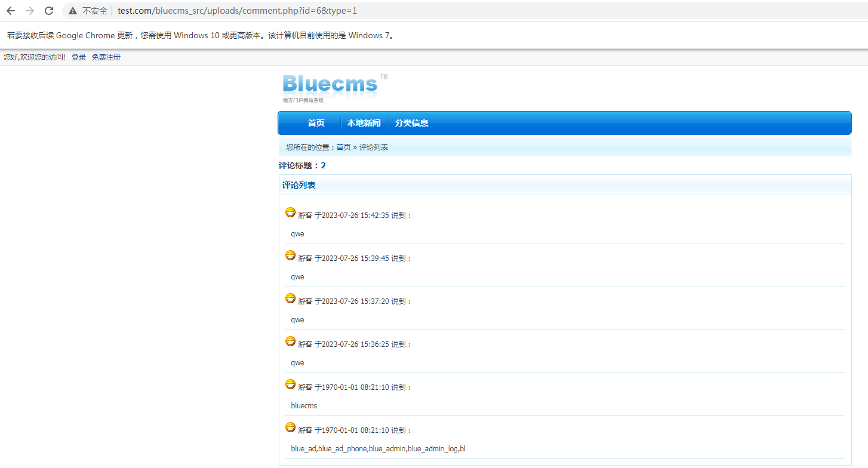Click smiley avatar beside the 15:39:45 comment

(290, 255)
